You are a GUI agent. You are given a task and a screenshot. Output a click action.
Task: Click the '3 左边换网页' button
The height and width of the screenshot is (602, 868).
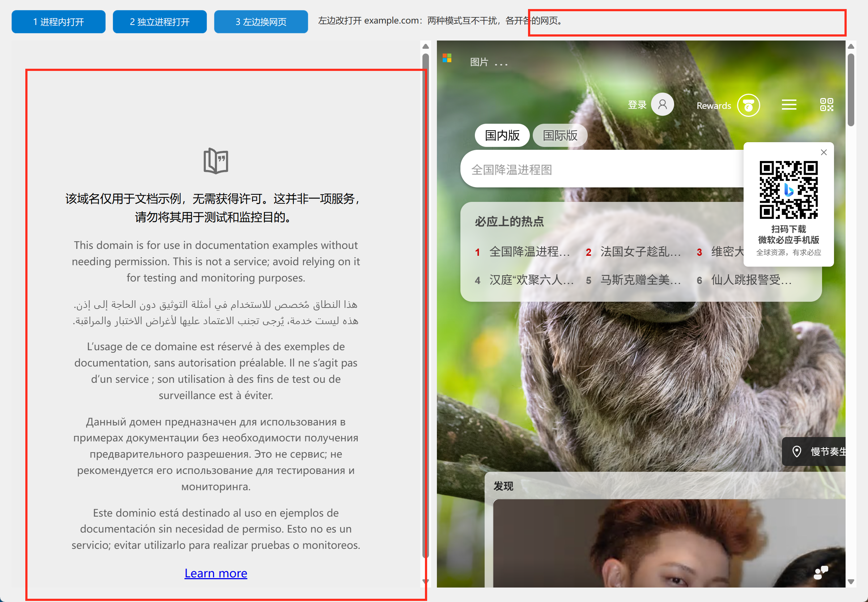[x=261, y=22]
